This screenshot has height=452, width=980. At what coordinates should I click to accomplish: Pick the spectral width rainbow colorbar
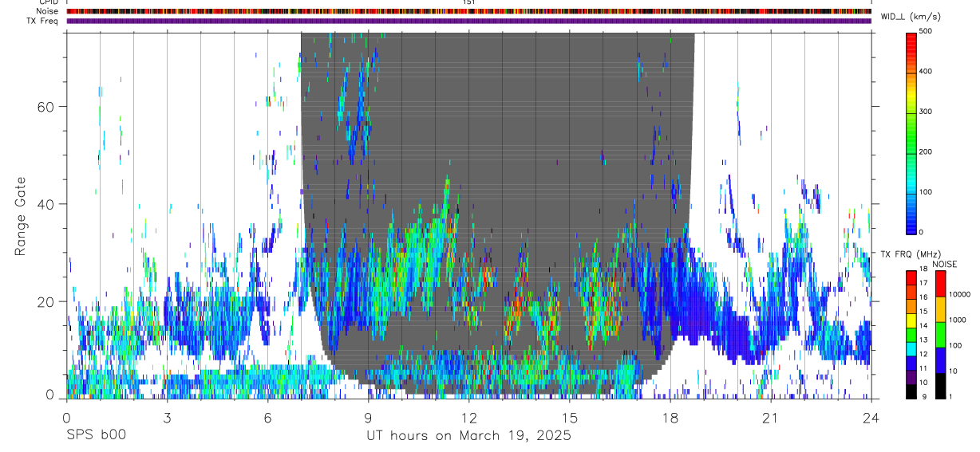pyautogui.click(x=911, y=132)
